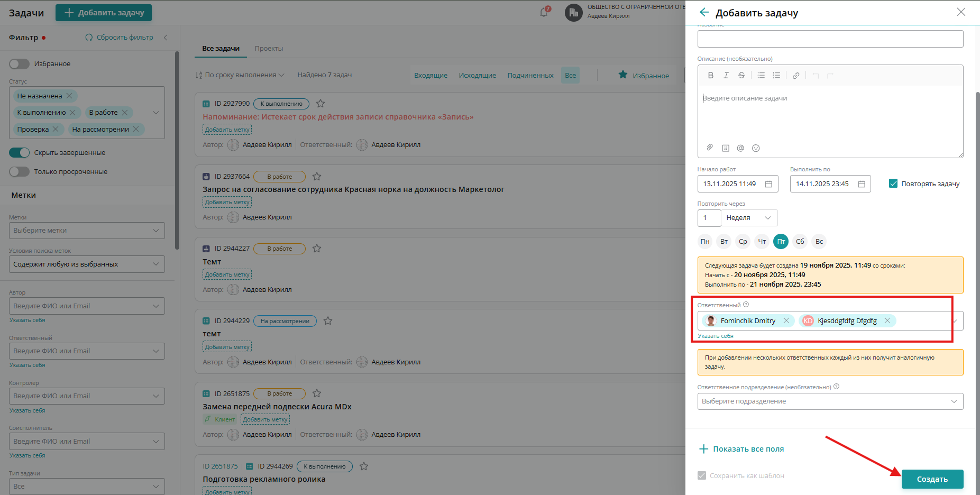Select Ср as repeat day

743,242
